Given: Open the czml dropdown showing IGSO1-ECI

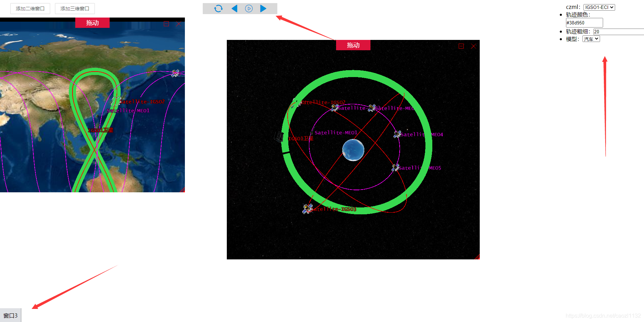Looking at the screenshot, I should coord(599,7).
